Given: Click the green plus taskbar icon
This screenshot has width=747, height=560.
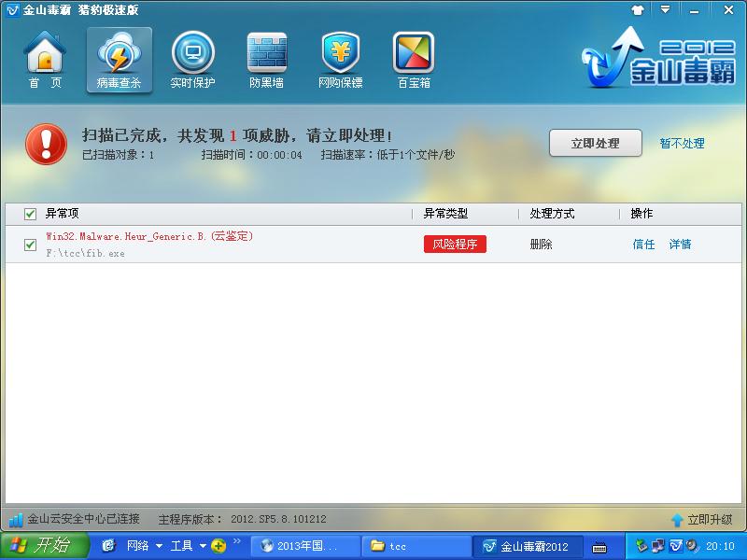Looking at the screenshot, I should (218, 546).
